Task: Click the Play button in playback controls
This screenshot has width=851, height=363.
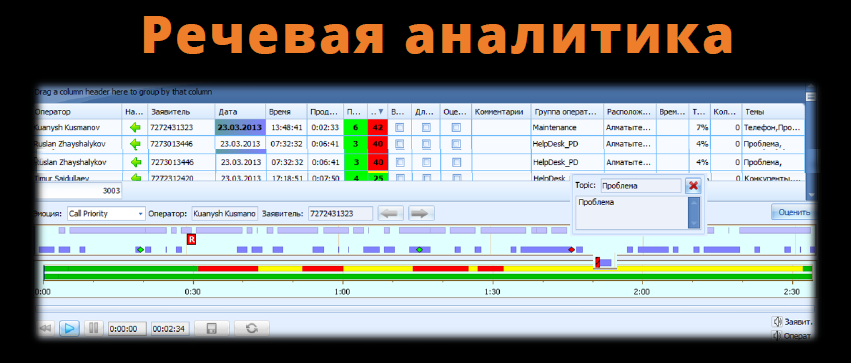Action: [x=69, y=328]
